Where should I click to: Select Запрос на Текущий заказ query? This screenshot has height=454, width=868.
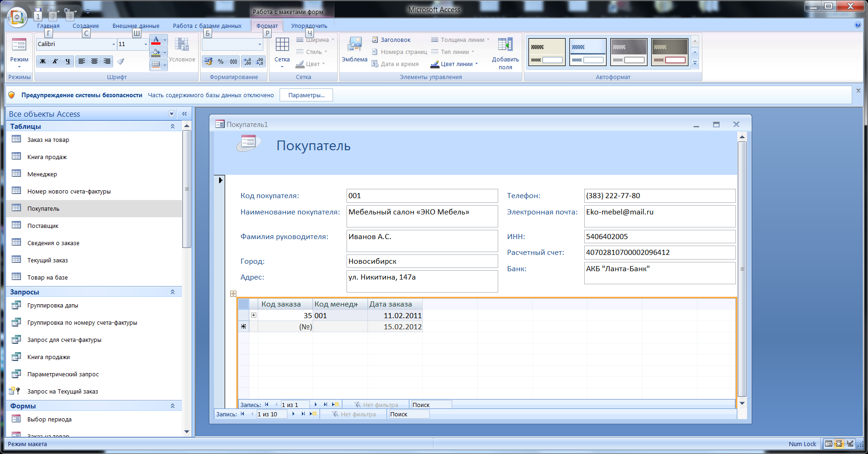pyautogui.click(x=94, y=392)
